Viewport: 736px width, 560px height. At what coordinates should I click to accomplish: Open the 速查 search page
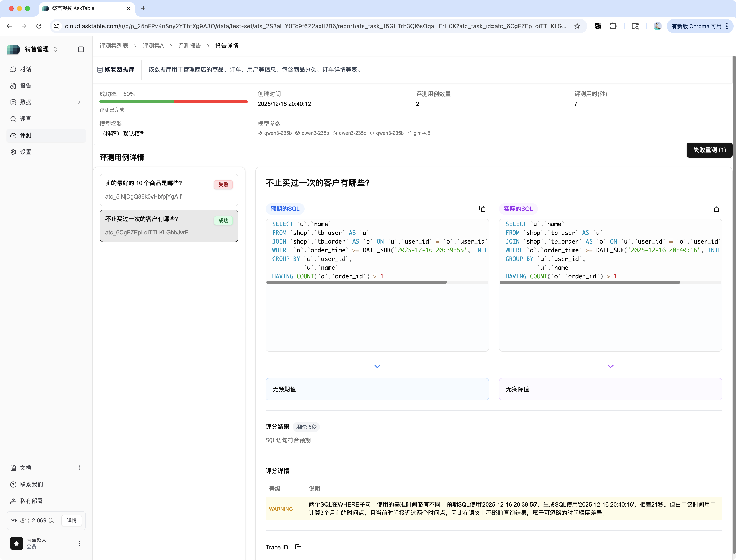click(x=25, y=119)
